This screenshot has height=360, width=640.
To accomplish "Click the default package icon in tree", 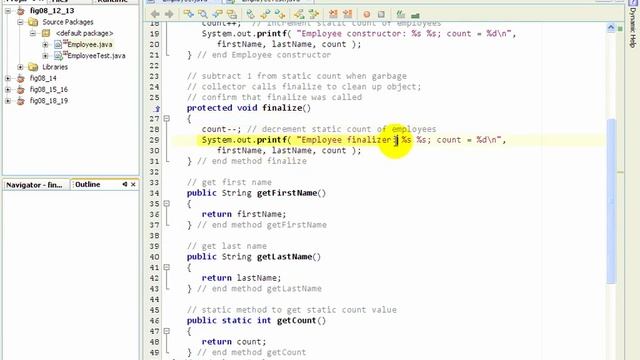I will [x=46, y=33].
